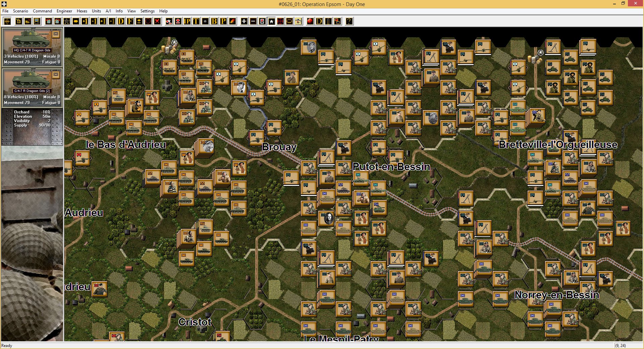The height and width of the screenshot is (349, 644).
Task: Click the IP toolbar button
Action: (187, 21)
